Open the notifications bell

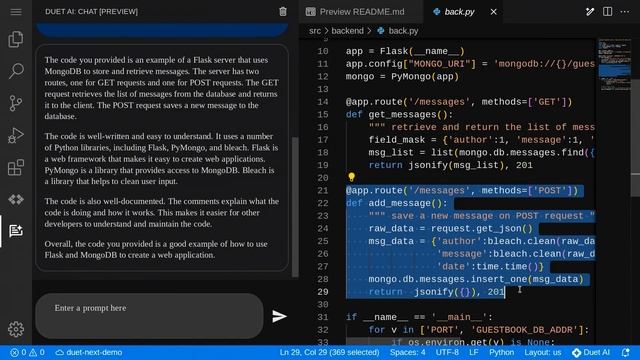[x=625, y=352]
